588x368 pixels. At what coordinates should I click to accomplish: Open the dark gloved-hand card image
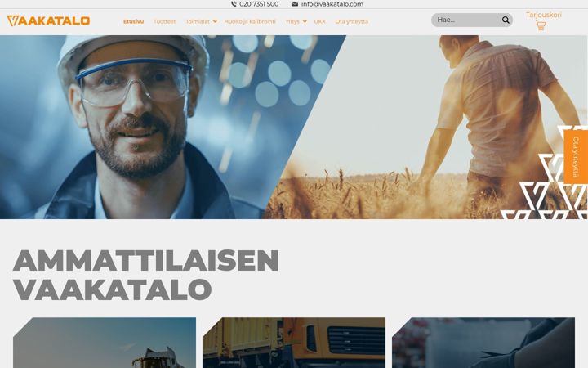pos(483,343)
